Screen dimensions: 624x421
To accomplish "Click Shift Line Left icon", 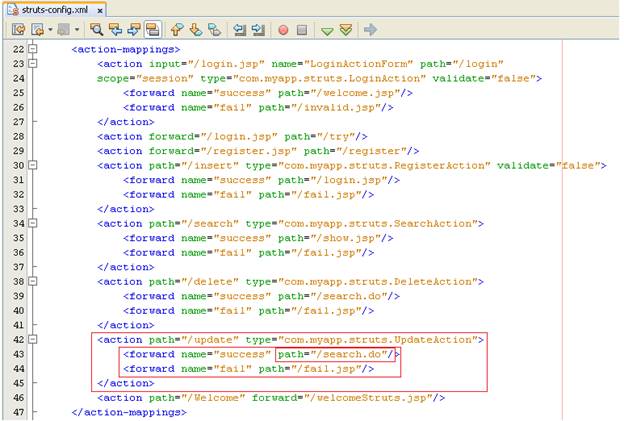I will coord(239,29).
